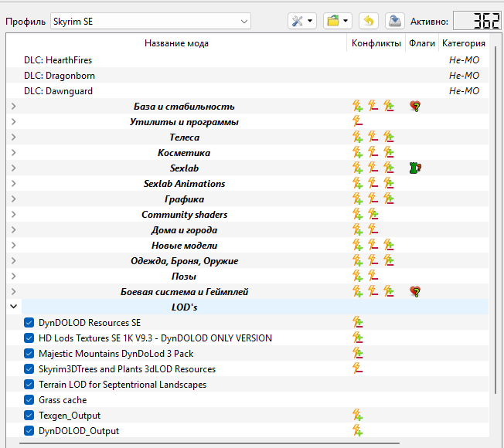Sort by Флаги column header

[422, 43]
